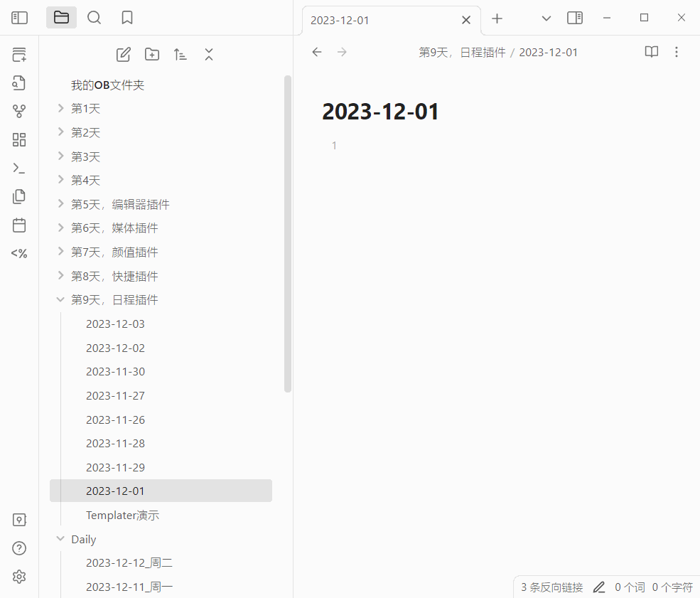Switch to reading view
Image resolution: width=700 pixels, height=598 pixels.
coord(651,52)
